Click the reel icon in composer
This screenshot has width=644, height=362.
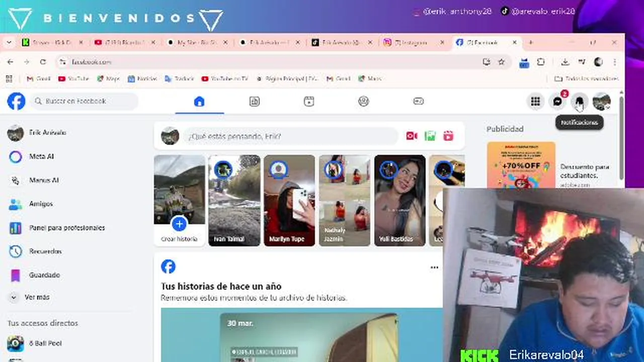pyautogui.click(x=448, y=136)
